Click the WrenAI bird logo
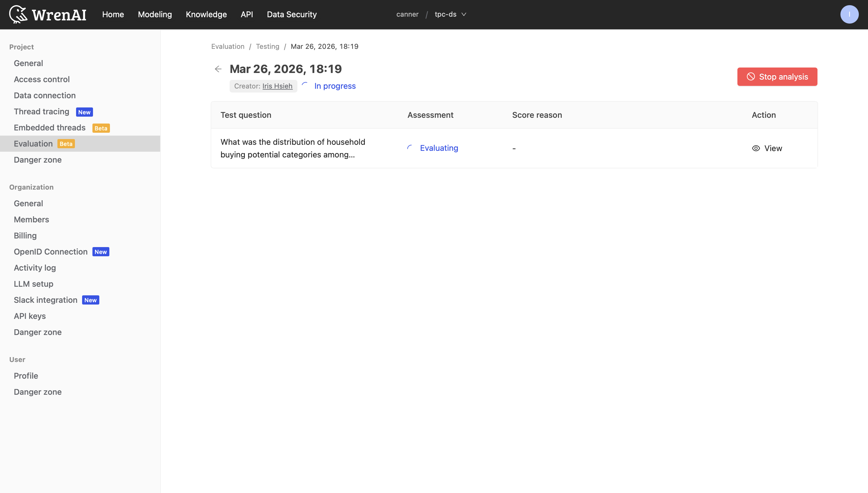The height and width of the screenshot is (493, 868). click(18, 14)
